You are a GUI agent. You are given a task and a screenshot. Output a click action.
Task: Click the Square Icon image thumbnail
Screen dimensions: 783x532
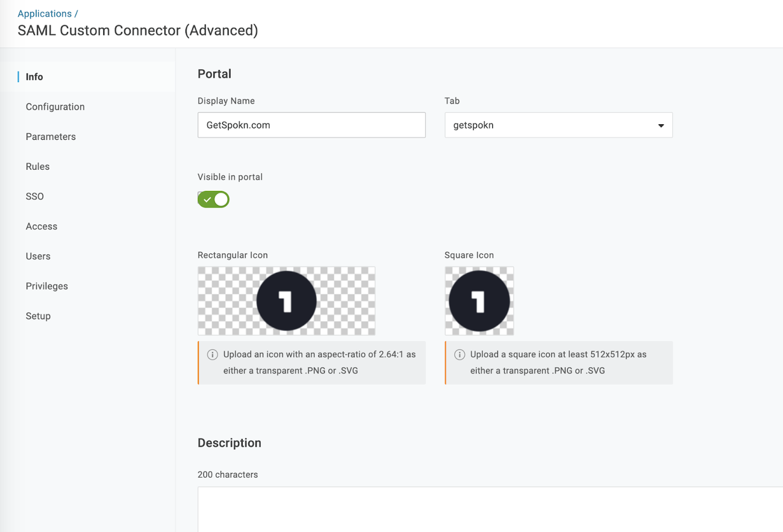coord(479,301)
